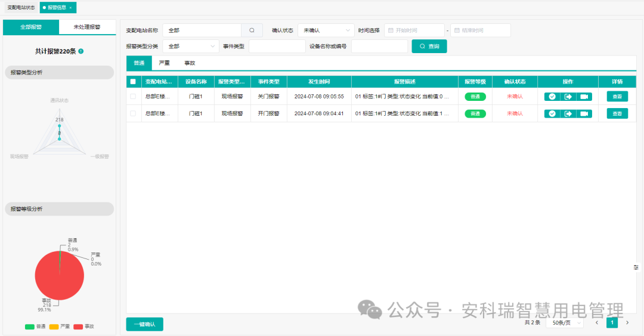Screen dimensions: 644x336
Task: Click timestamp 2024-07-08 09:05:55
Action: click(319, 97)
